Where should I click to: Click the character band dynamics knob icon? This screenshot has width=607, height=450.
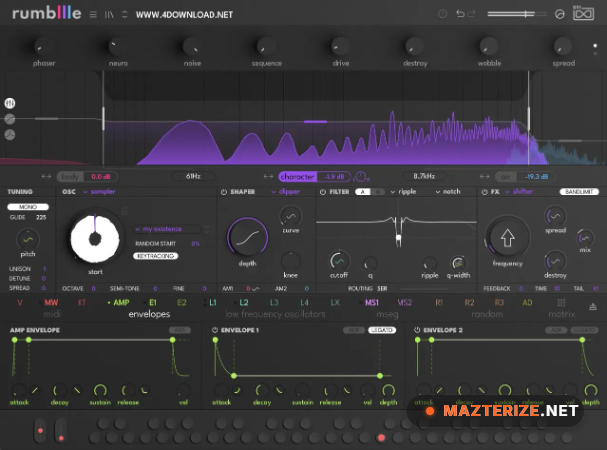360,177
